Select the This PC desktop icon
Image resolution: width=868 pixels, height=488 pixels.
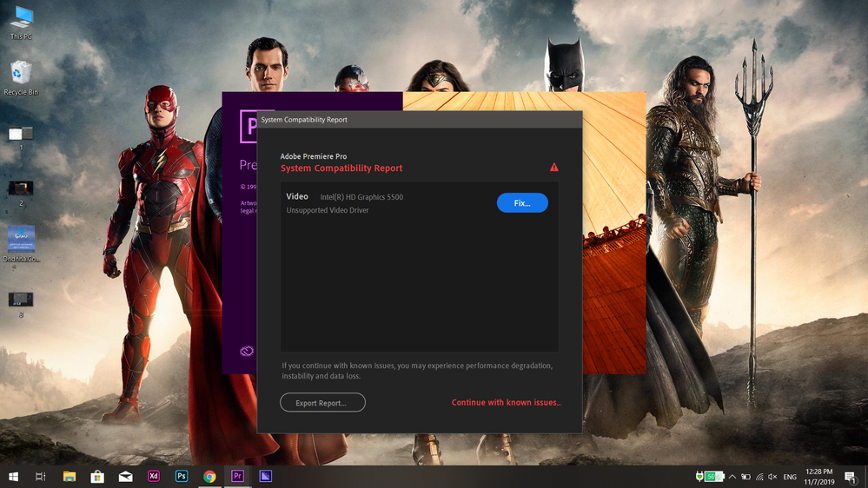pyautogui.click(x=21, y=23)
